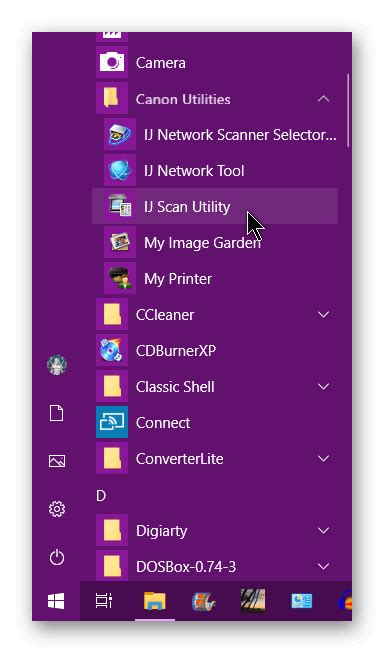The width and height of the screenshot is (384, 653).
Task: Open the My Printer icon
Action: 120,279
